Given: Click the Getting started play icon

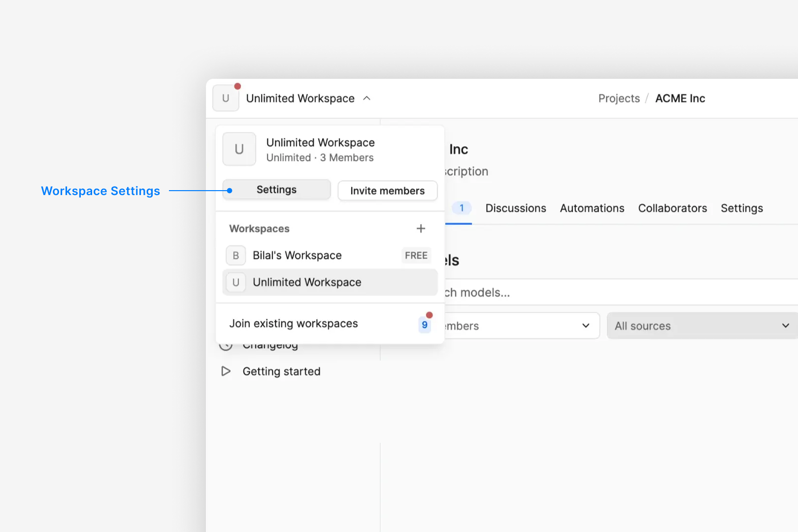Looking at the screenshot, I should click(226, 371).
